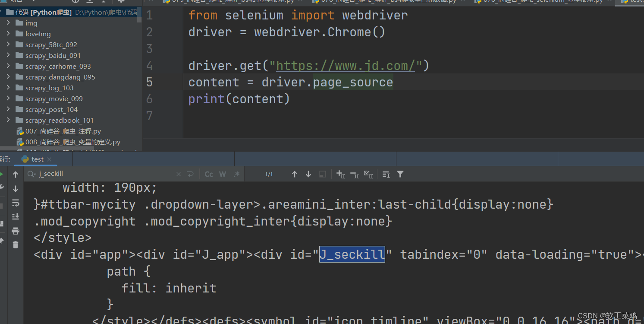Expand the scrapy_baidu_091 folder

pos(8,55)
